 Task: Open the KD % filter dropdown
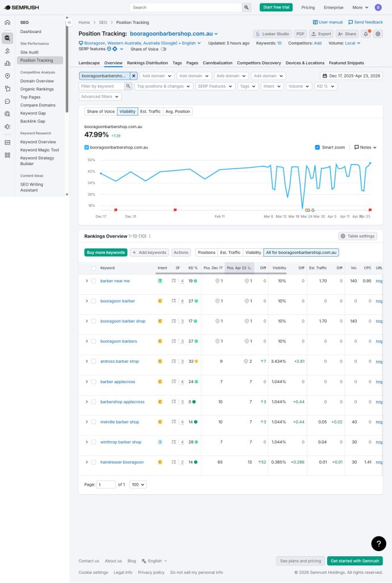(325, 87)
